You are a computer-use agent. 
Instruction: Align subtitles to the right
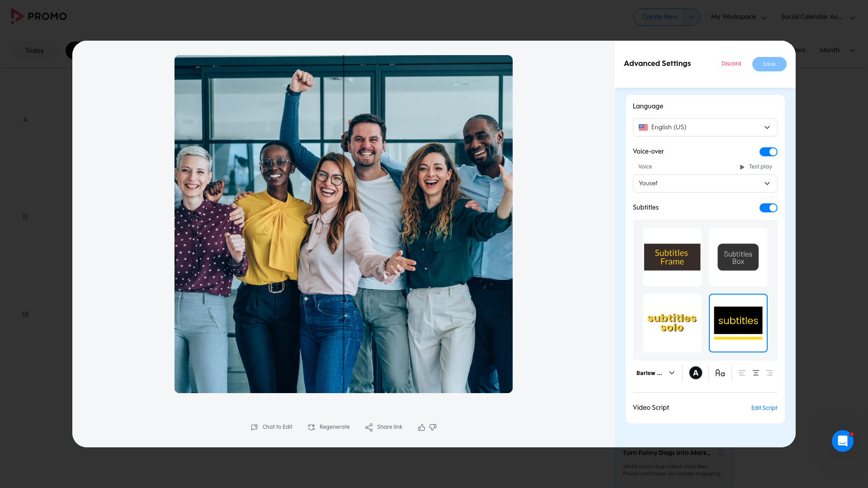[x=769, y=373]
